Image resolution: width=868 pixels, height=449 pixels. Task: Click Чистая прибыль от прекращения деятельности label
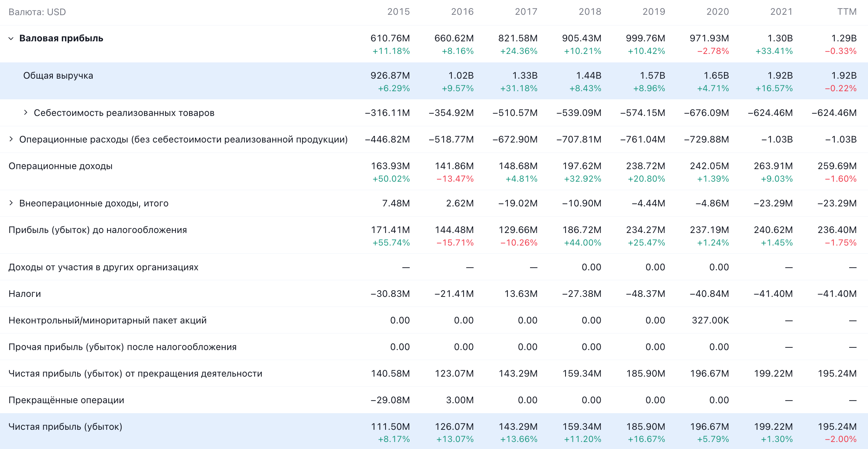pyautogui.click(x=135, y=374)
